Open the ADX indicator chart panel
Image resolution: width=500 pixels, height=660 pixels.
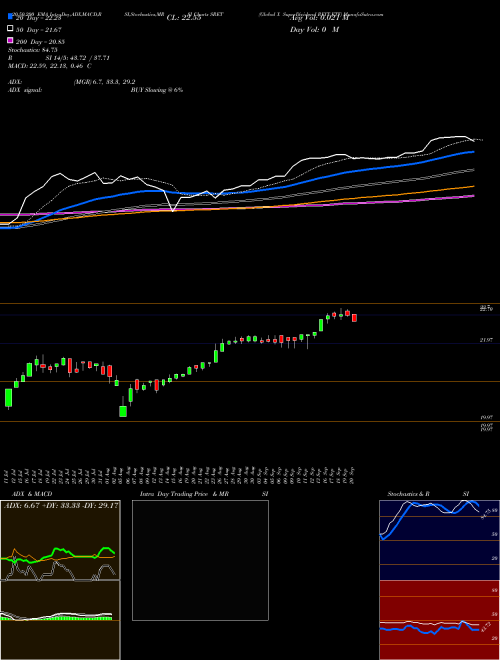pos(60,540)
